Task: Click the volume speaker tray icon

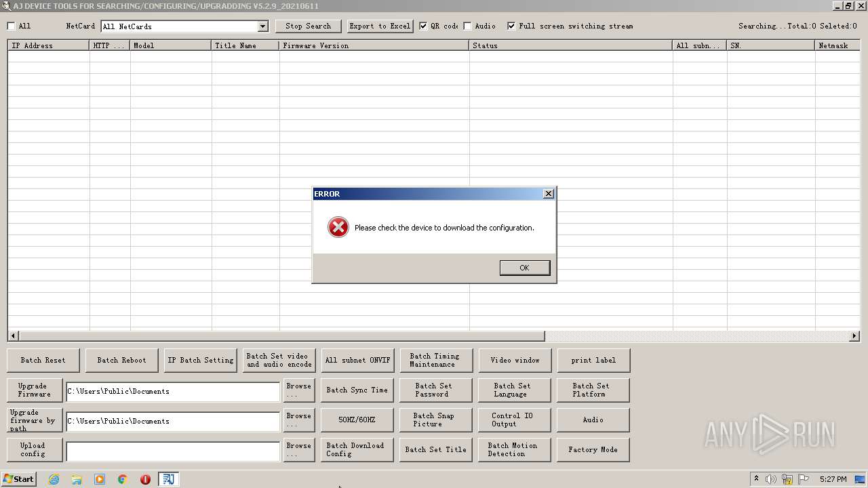Action: tap(771, 479)
